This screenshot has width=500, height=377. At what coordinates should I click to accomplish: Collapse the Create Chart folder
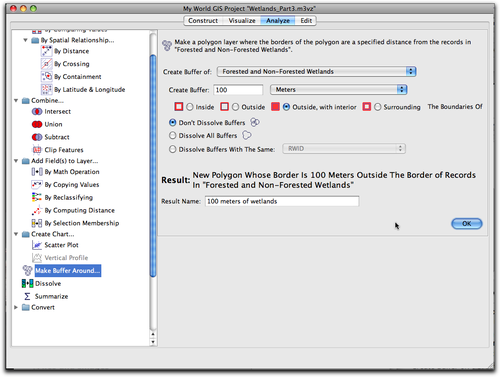(x=16, y=234)
